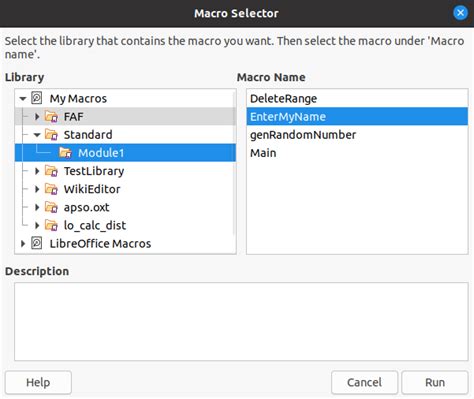
Task: Select the Module1 label
Action: click(x=101, y=153)
